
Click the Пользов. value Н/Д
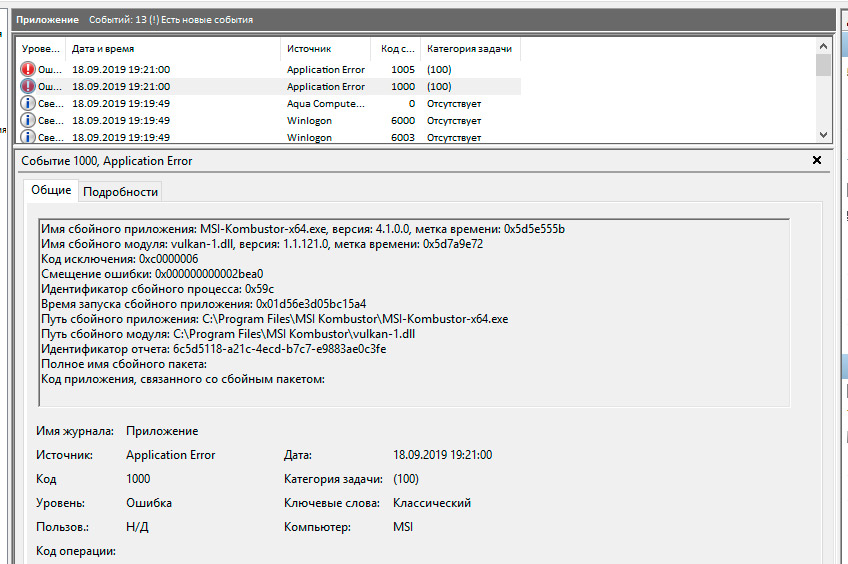click(x=137, y=527)
